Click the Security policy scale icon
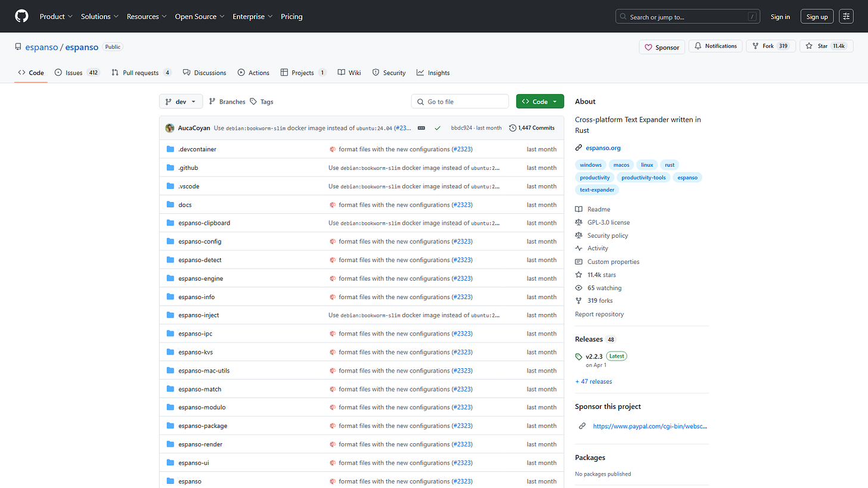The height and width of the screenshot is (488, 868). point(578,235)
